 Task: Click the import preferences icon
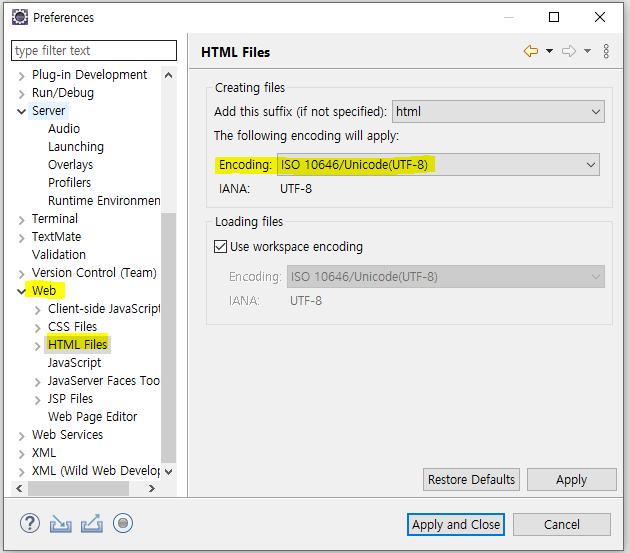(61, 524)
